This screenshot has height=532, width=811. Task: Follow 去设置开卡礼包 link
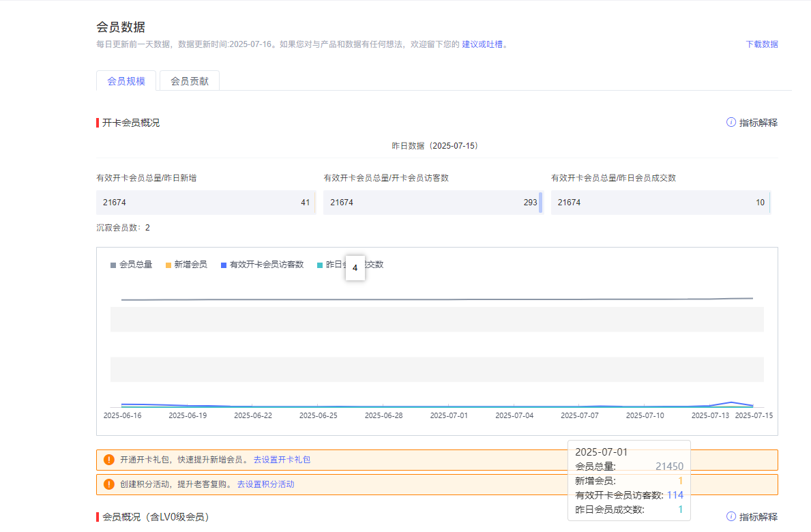(x=282, y=460)
